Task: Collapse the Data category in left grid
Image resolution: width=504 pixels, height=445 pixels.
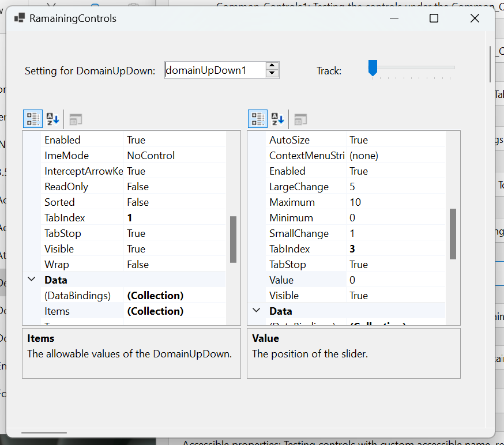Action: (31, 280)
